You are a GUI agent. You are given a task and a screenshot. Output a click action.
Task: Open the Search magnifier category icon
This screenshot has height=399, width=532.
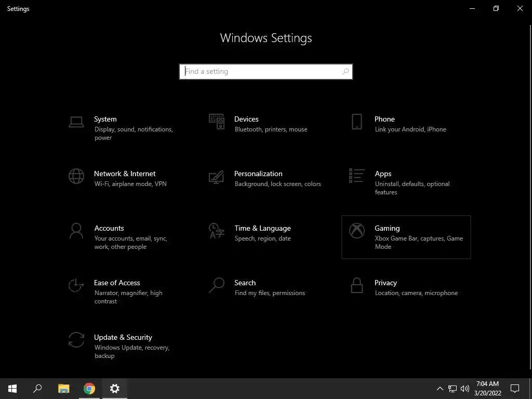(217, 285)
